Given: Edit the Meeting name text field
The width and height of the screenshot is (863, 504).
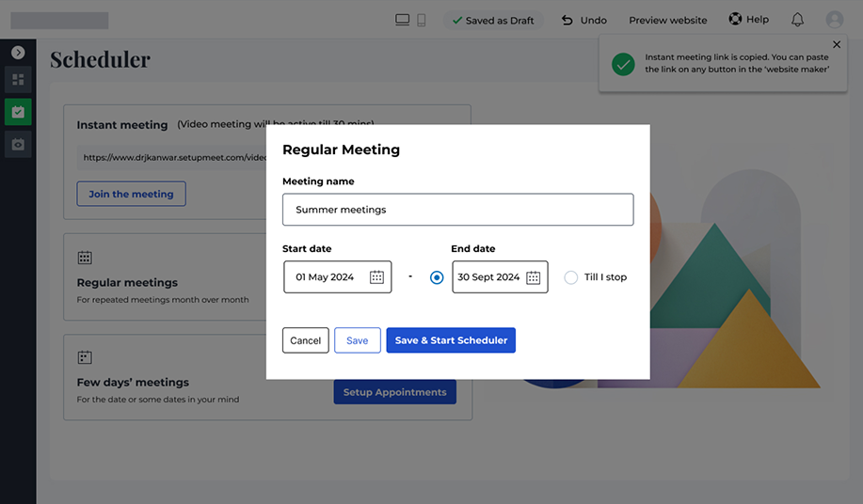Looking at the screenshot, I should (457, 210).
